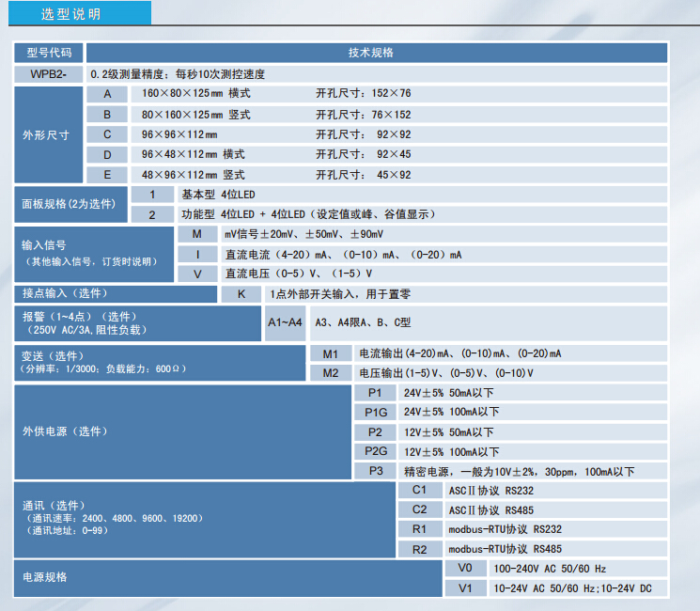Select input code I for 直流电流
Screen dimensions: 700x611
[x=197, y=254]
